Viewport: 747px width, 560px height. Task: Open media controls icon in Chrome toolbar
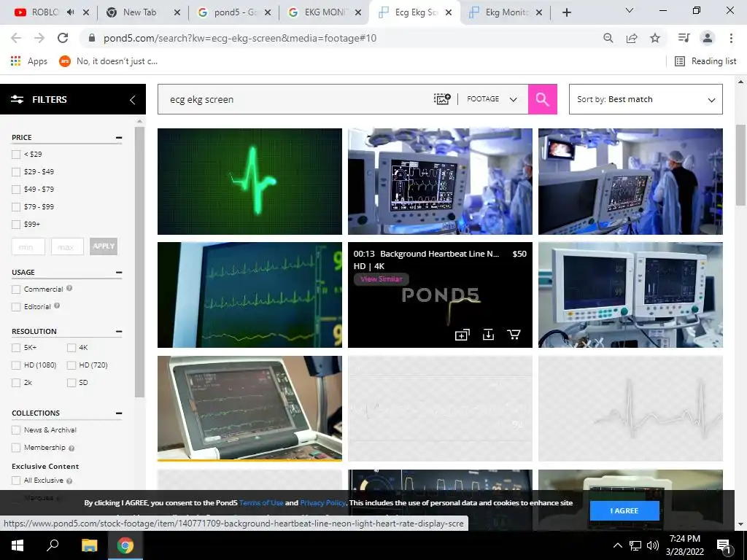[x=684, y=38]
